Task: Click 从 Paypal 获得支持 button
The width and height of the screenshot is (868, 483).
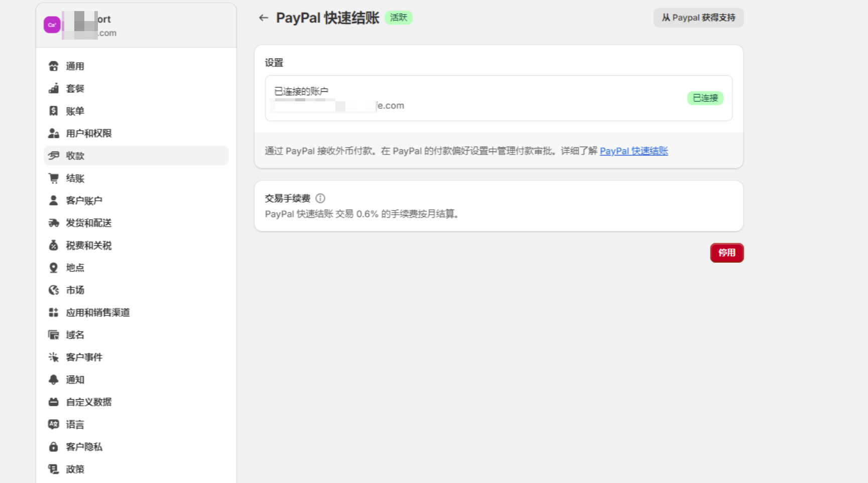Action: tap(698, 18)
